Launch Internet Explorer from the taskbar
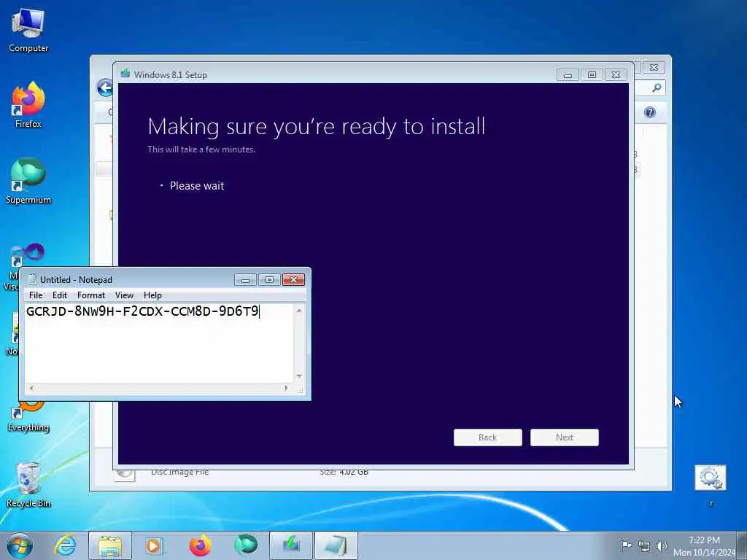The height and width of the screenshot is (560, 747). click(x=65, y=545)
